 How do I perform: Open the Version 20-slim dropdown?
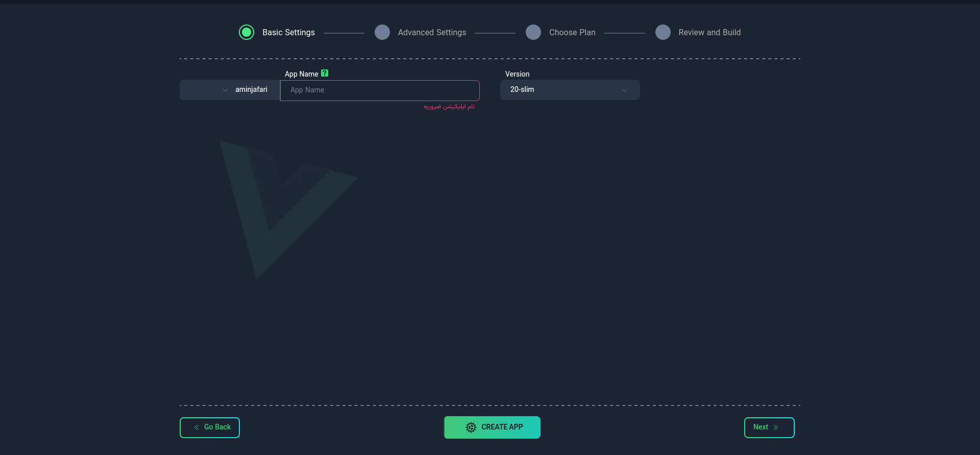point(570,90)
